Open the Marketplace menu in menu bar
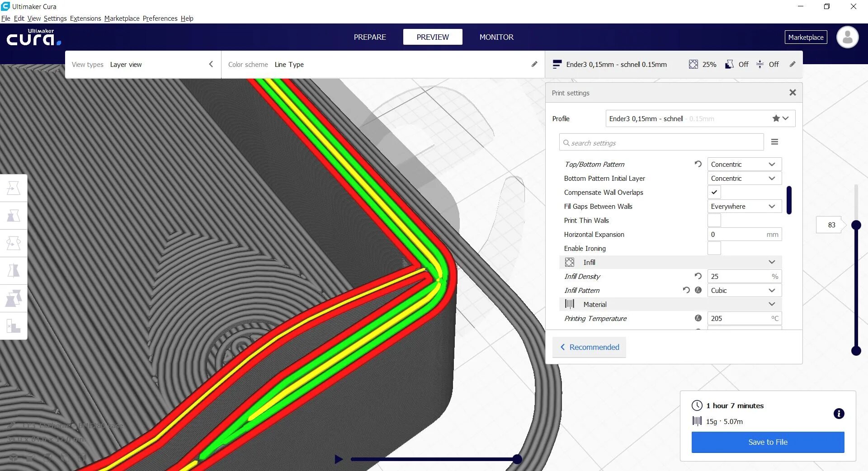 (122, 19)
